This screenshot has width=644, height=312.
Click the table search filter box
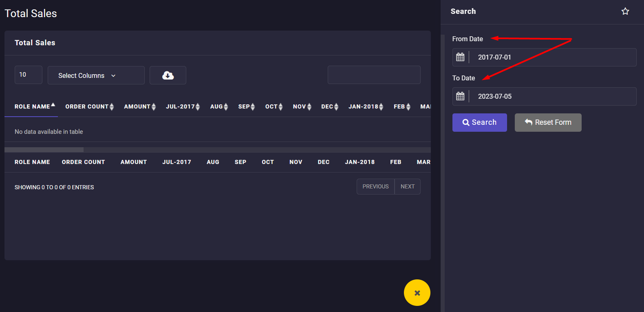point(374,75)
